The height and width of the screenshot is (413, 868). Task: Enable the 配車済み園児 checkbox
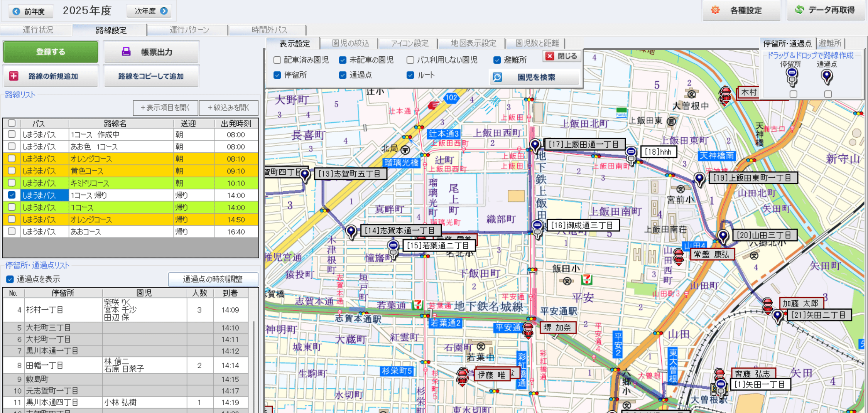point(277,60)
